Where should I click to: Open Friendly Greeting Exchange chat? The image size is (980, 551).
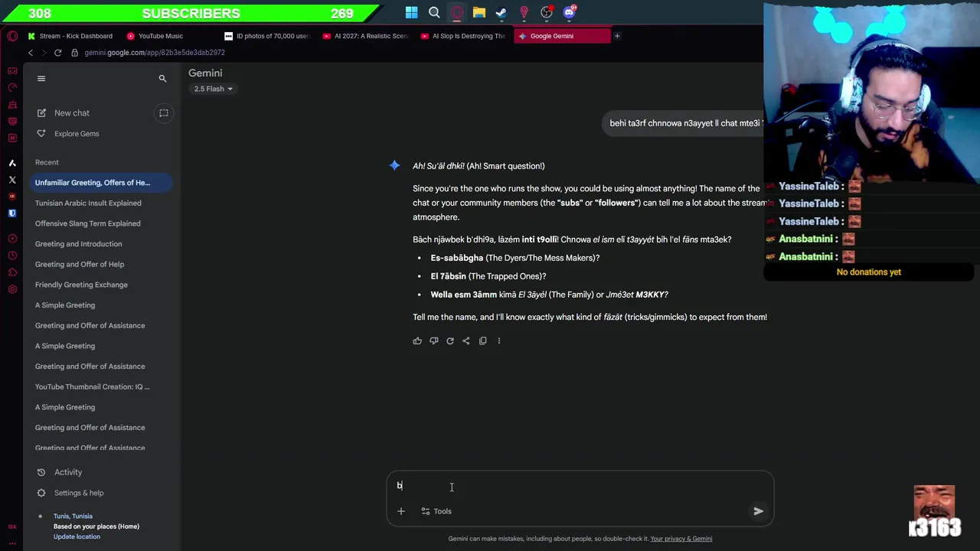[81, 285]
